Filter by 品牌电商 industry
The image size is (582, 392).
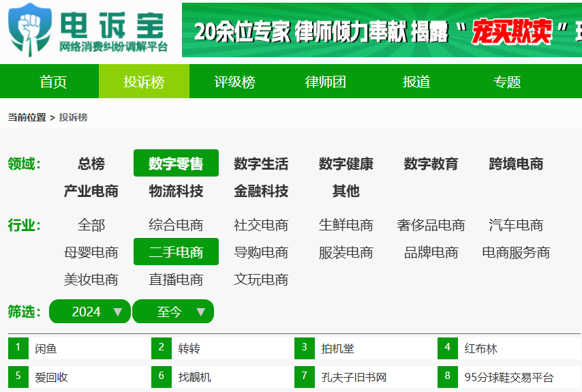pos(431,252)
